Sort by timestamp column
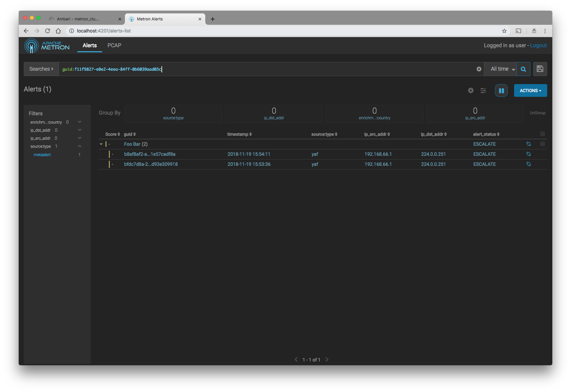 [x=239, y=134]
